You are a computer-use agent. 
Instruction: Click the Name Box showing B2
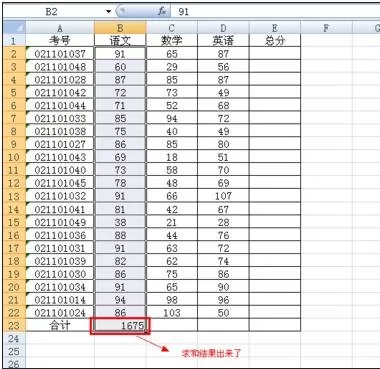point(52,12)
